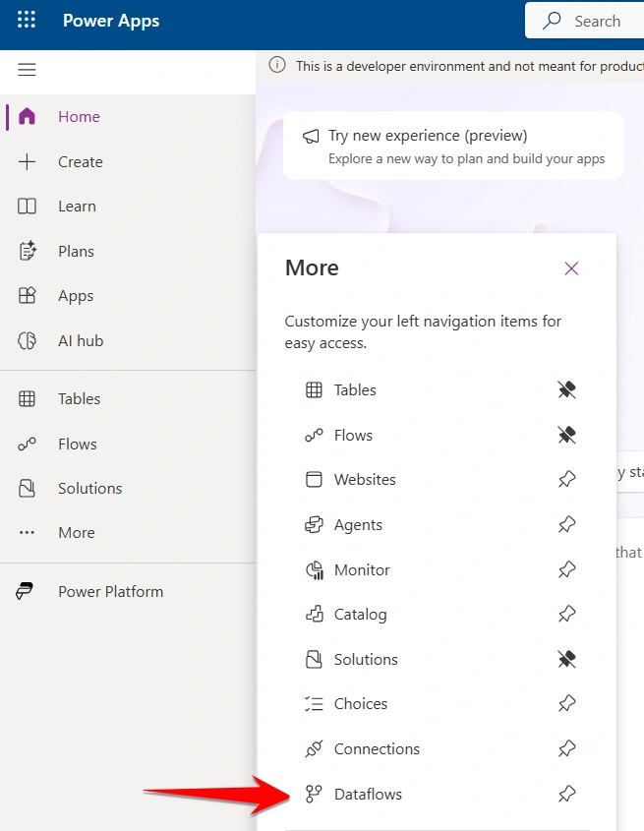This screenshot has width=644, height=831.
Task: Pin Catalog to left navigation
Action: point(566,615)
